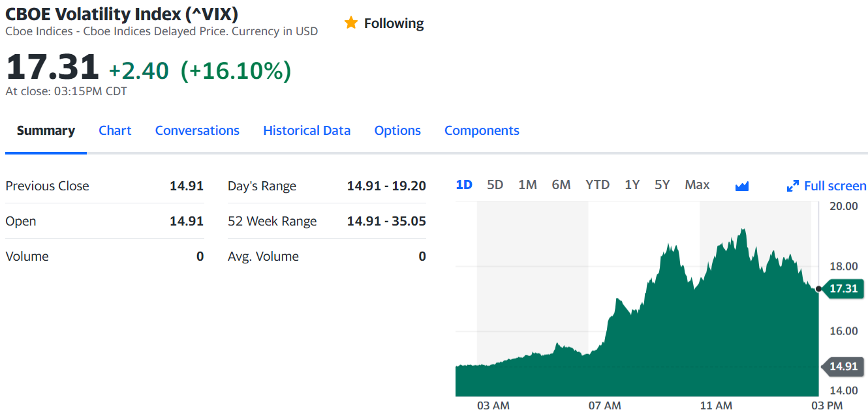
Task: Click the Volume row label
Action: [27, 256]
